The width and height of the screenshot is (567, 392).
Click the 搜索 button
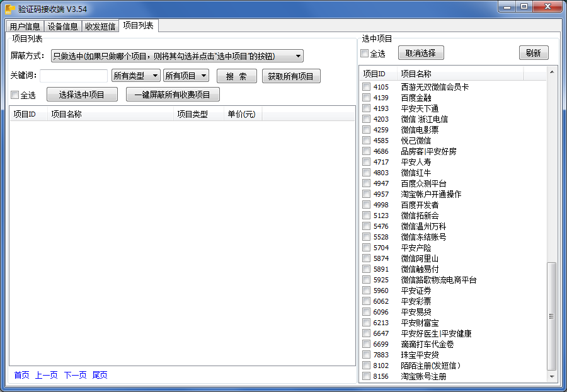(236, 76)
